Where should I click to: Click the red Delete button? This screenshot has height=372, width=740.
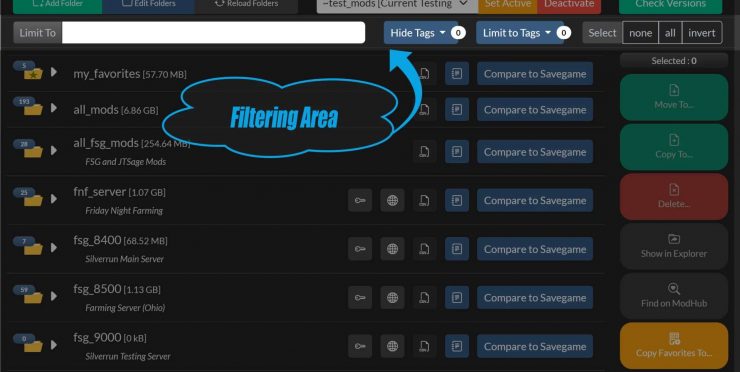[674, 196]
